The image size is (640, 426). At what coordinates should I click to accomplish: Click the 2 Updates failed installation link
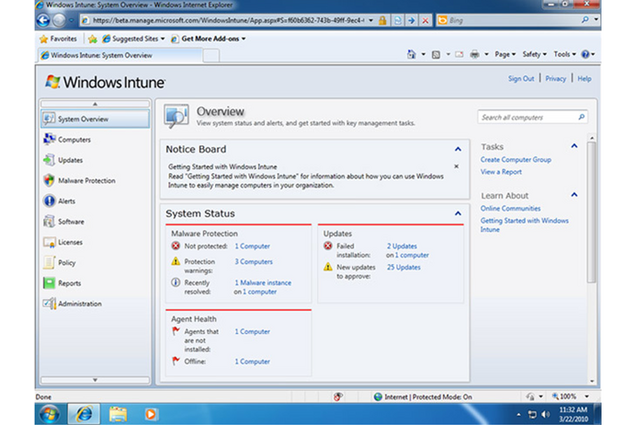click(x=402, y=246)
